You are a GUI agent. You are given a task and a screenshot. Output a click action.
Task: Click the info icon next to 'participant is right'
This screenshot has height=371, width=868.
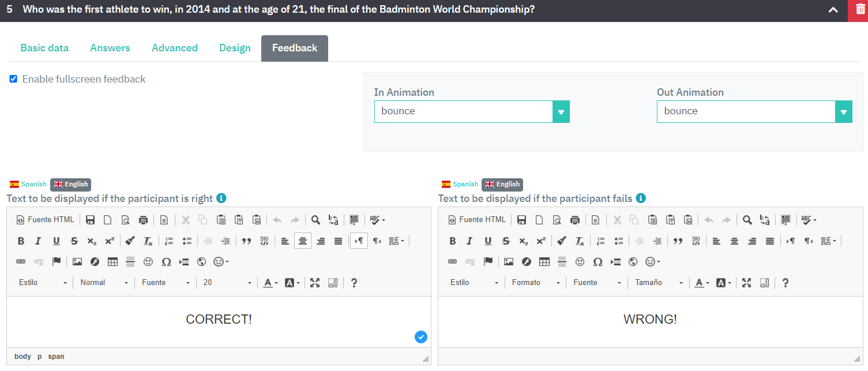click(221, 198)
